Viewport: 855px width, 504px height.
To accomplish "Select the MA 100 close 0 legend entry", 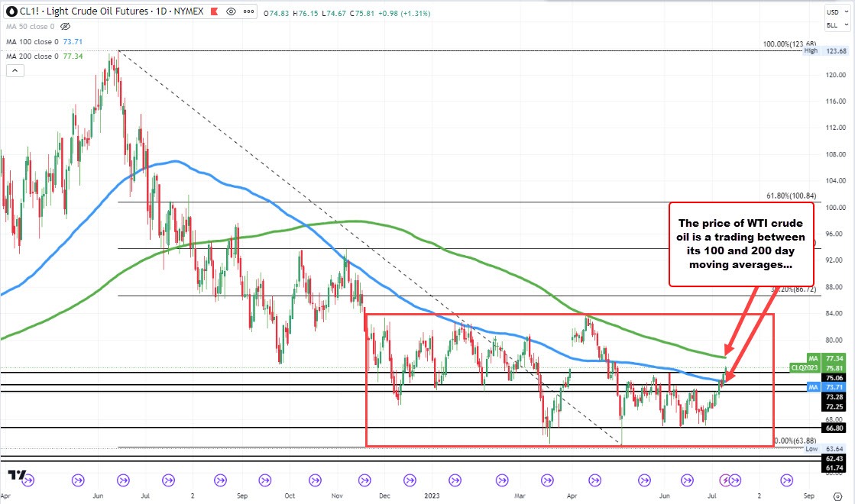I will tap(33, 41).
